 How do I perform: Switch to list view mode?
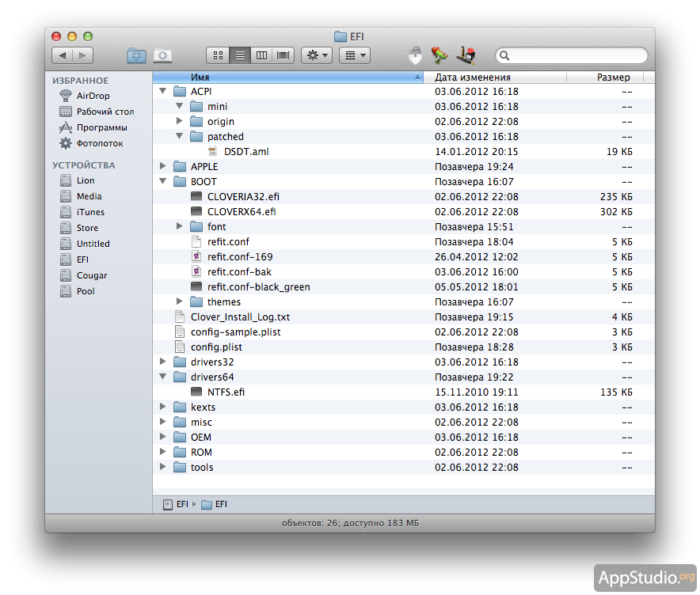[240, 55]
